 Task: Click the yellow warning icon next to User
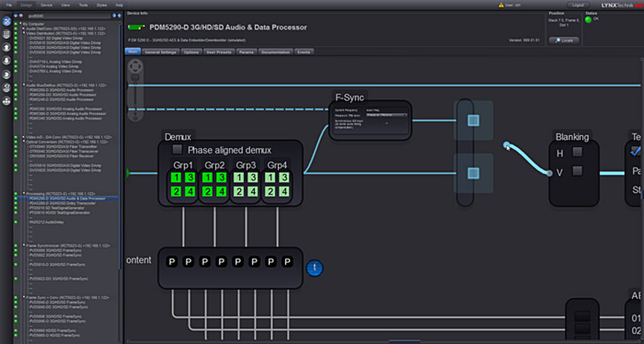(x=501, y=5)
